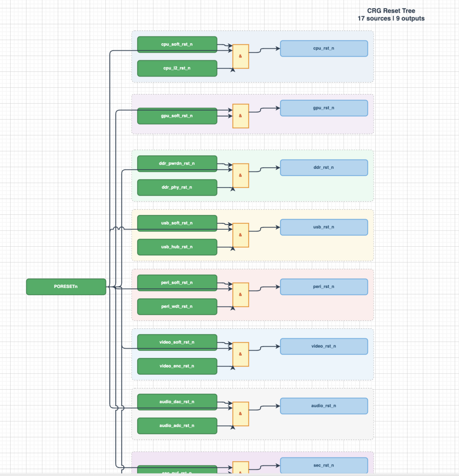This screenshot has height=476, width=459.
Task: Select the ddr_pwrdn_rst_n node
Action: [177, 164]
